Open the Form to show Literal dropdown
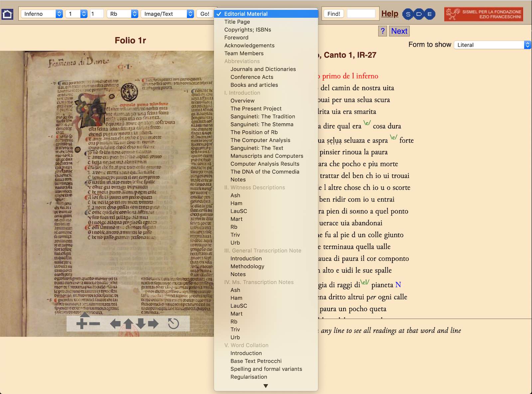The image size is (532, 394). tap(492, 45)
